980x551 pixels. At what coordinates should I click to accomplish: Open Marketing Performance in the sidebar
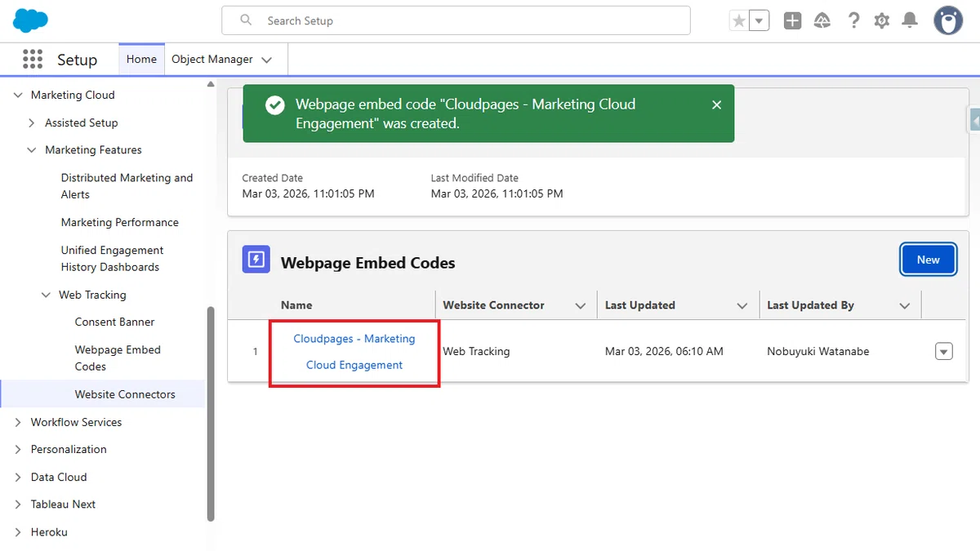[119, 222]
